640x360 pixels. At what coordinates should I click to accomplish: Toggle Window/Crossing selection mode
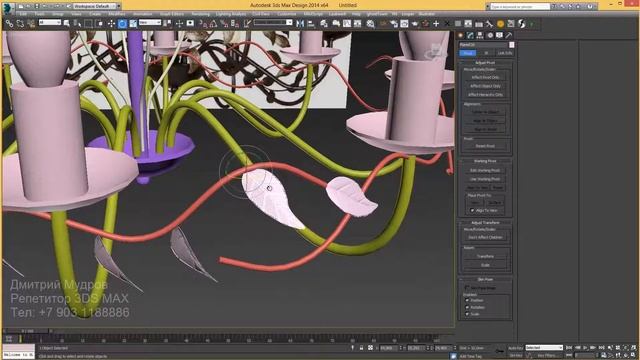click(100, 24)
